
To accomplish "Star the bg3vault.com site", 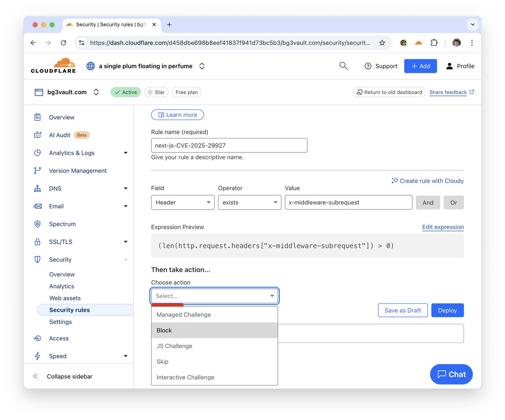I will (x=157, y=92).
